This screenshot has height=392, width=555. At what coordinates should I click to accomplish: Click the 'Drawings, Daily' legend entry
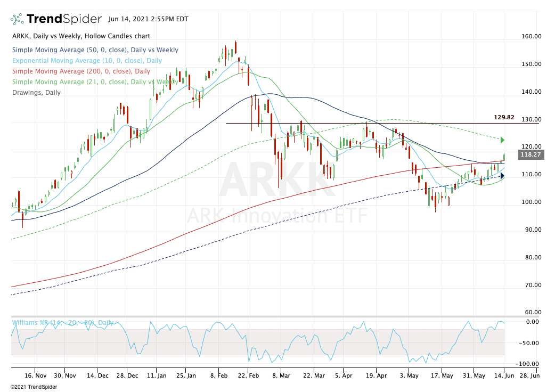36,92
